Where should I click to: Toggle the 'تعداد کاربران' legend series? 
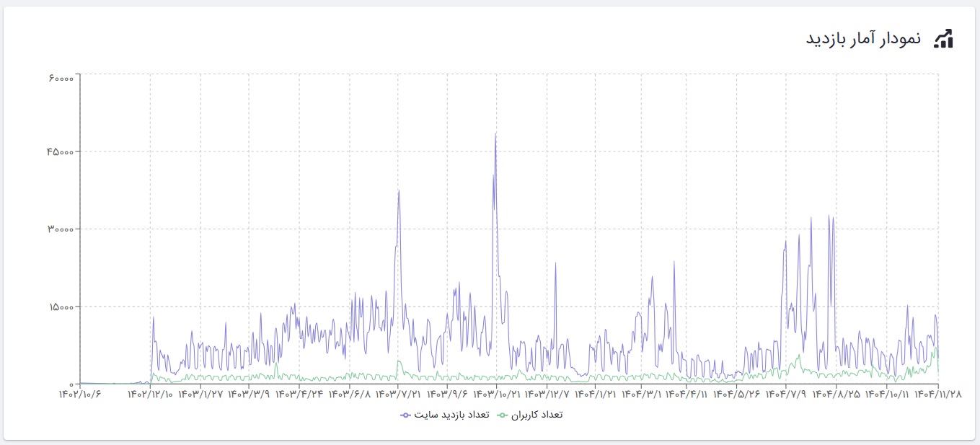(x=537, y=415)
